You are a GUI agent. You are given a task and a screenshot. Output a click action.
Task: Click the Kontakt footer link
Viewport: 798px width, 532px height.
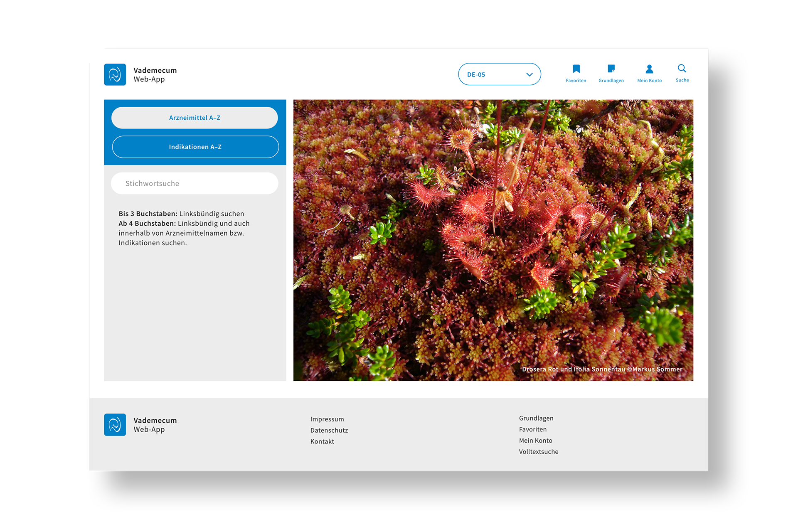(x=322, y=442)
